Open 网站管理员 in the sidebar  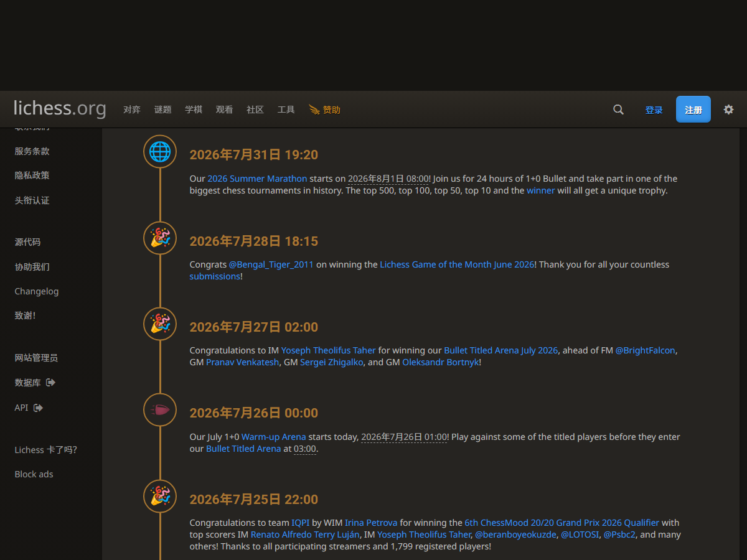(x=37, y=358)
